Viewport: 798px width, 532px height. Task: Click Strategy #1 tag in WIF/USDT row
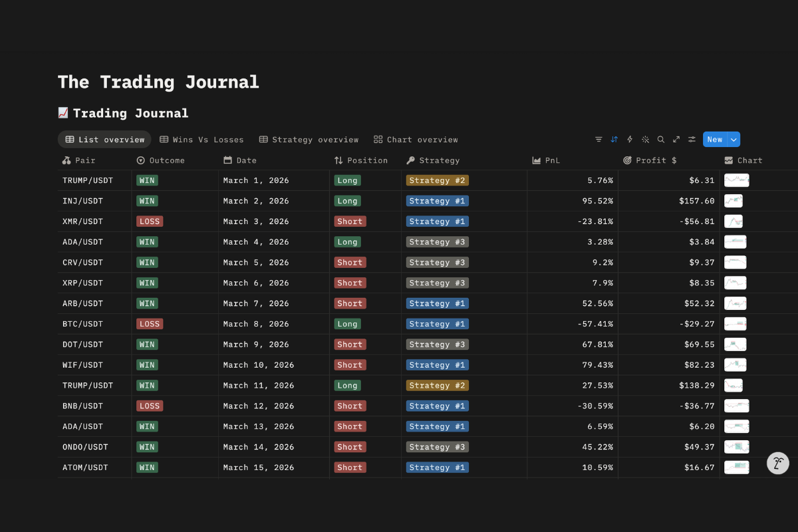438,365
